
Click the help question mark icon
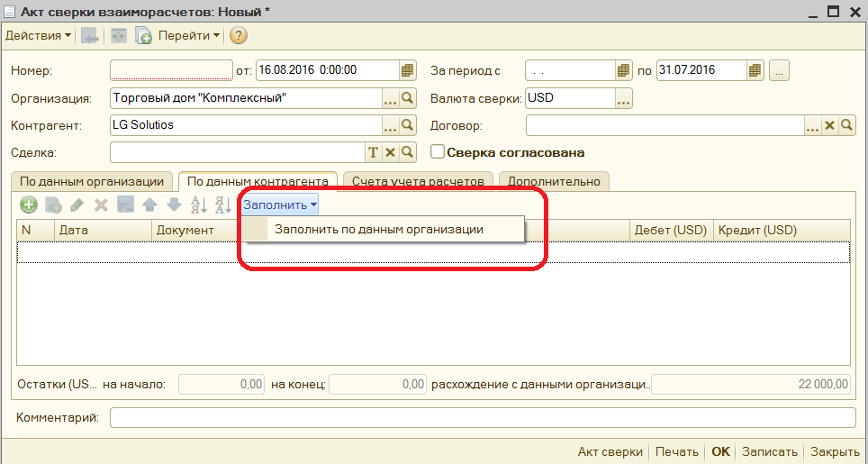click(x=238, y=36)
